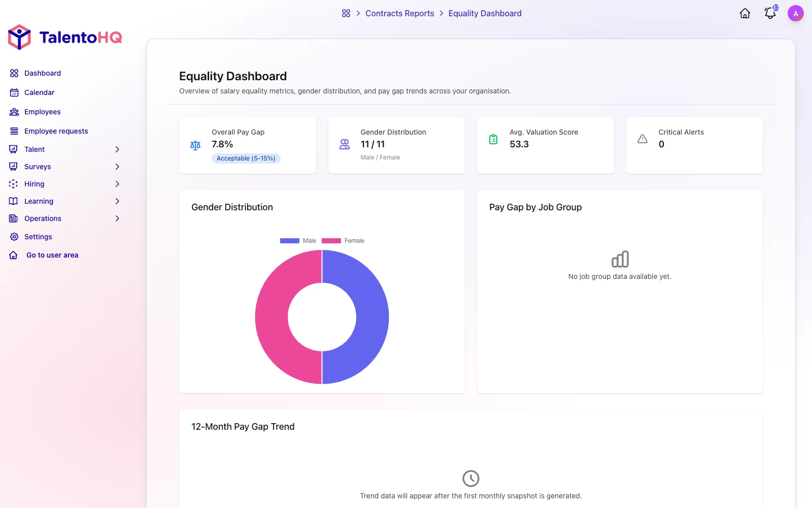Click the valuation score clipboard icon
The image size is (812, 508).
click(x=493, y=139)
